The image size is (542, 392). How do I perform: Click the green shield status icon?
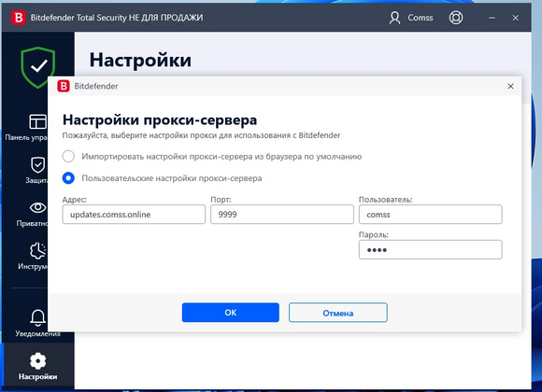click(38, 67)
